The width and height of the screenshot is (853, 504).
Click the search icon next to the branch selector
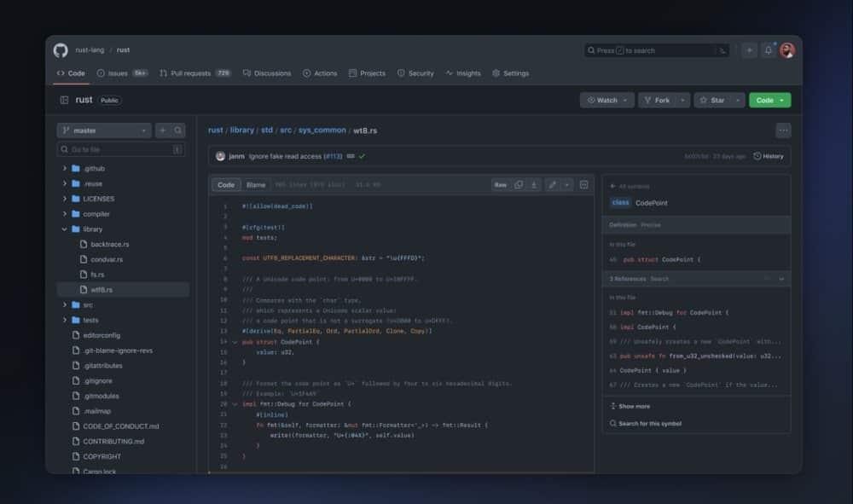tap(177, 130)
